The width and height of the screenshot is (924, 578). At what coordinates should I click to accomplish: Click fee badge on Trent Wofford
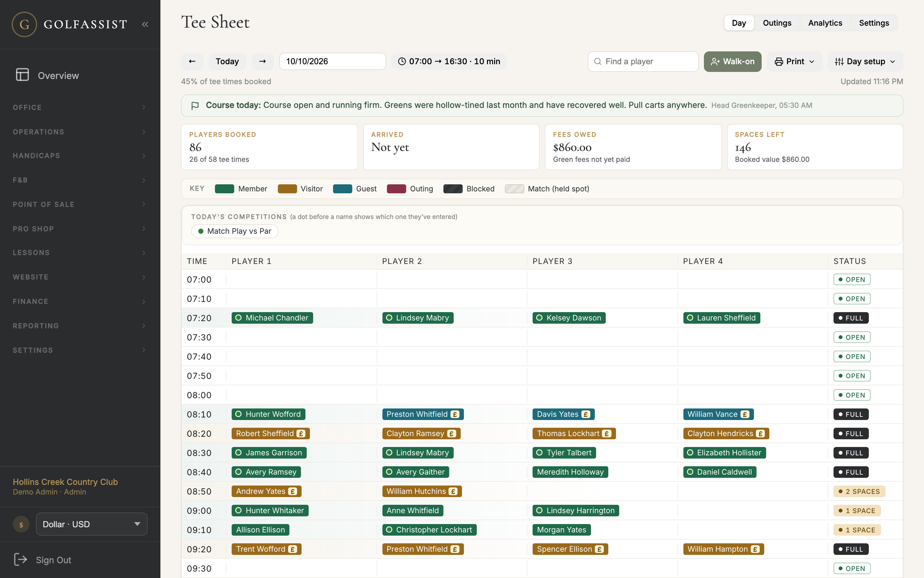tap(293, 549)
